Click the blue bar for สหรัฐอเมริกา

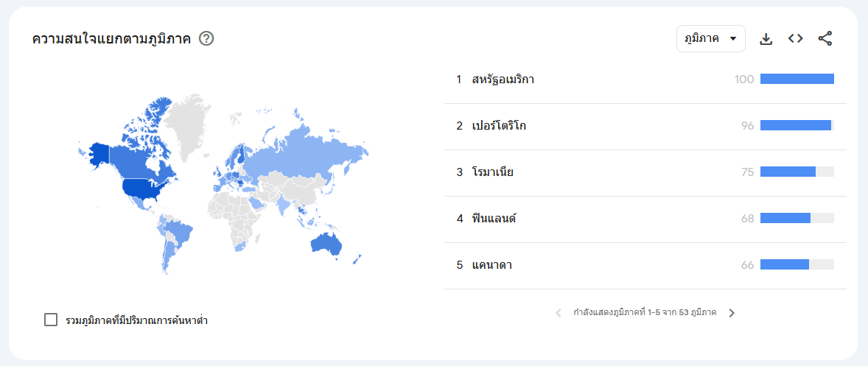[x=797, y=80]
